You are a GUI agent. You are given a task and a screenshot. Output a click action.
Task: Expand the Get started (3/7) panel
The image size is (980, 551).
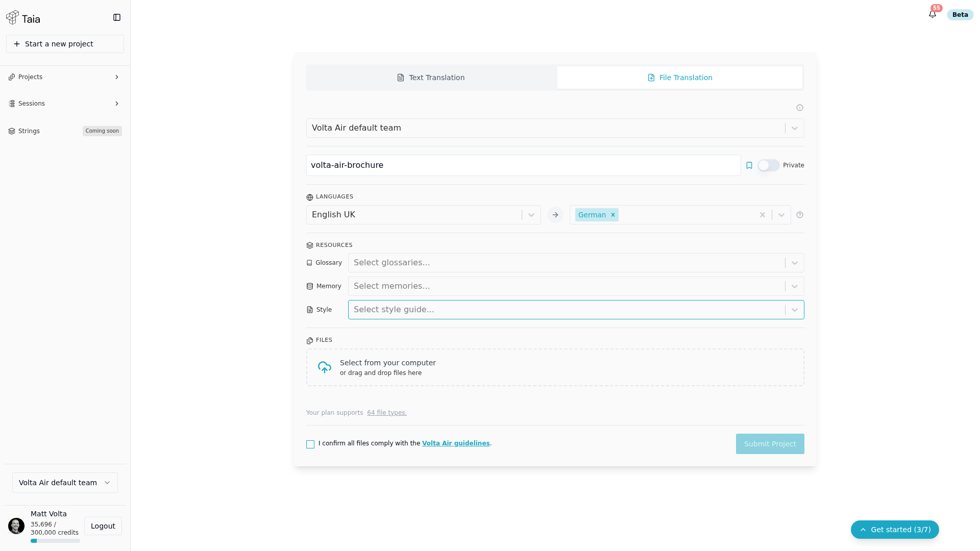pyautogui.click(x=895, y=530)
